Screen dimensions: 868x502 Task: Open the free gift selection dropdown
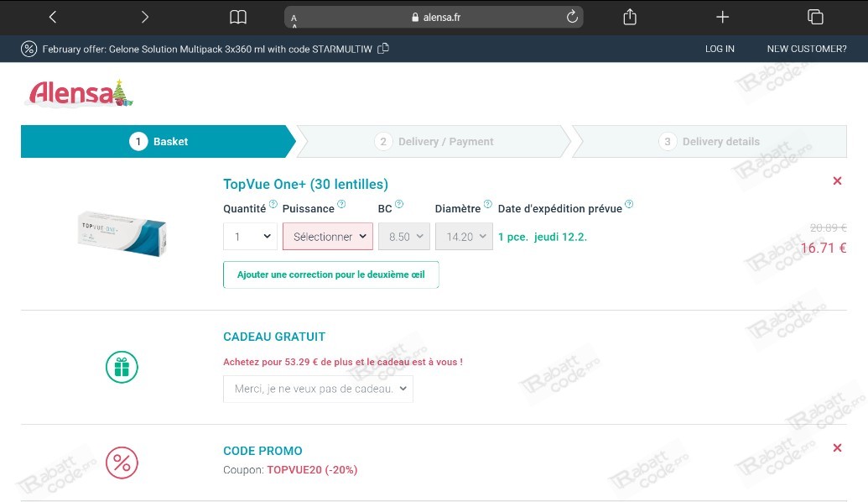coord(318,389)
